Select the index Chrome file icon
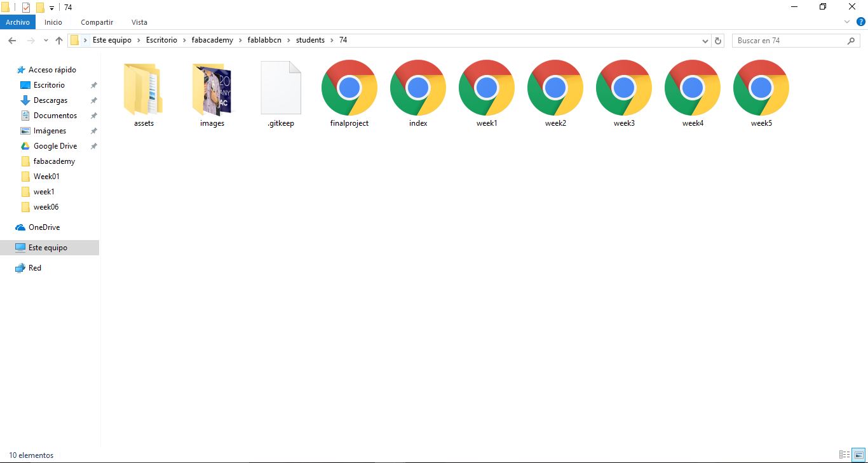 (418, 88)
